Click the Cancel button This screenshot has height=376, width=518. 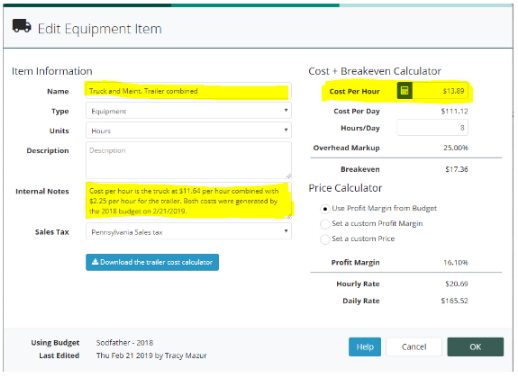tap(414, 347)
